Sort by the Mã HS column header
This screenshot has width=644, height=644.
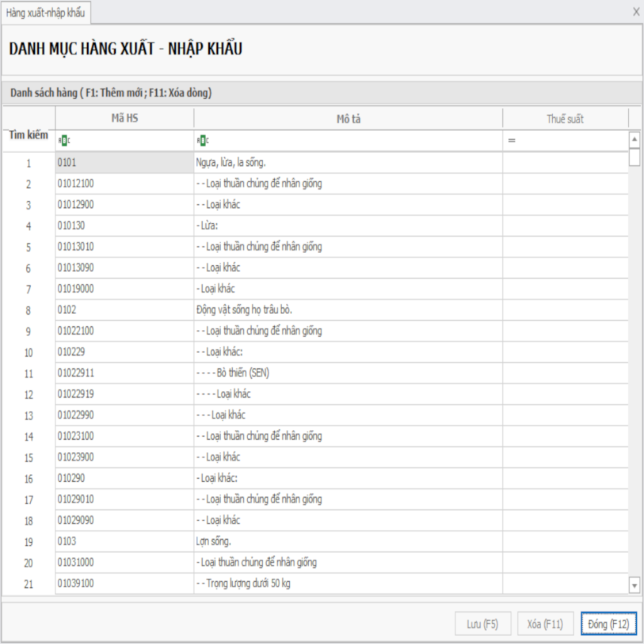pyautogui.click(x=124, y=119)
